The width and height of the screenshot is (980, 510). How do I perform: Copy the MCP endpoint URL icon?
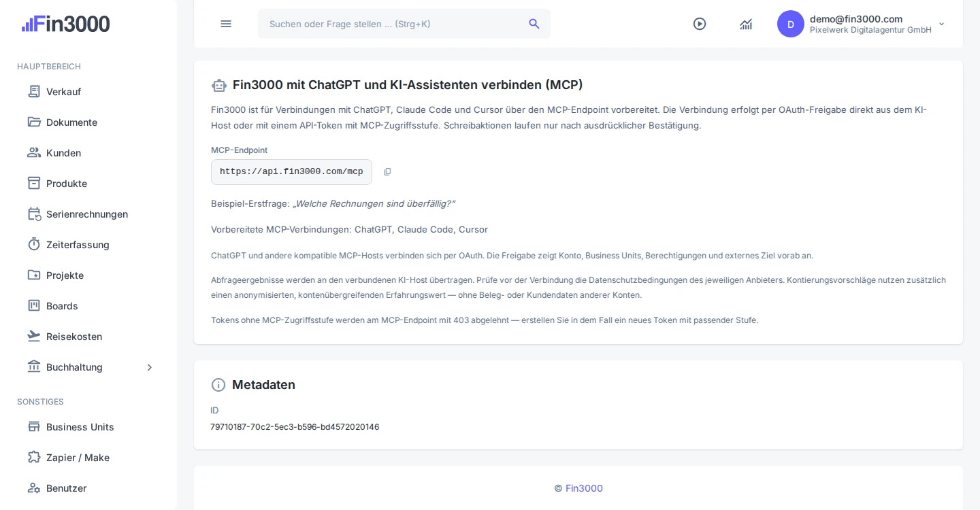pyautogui.click(x=387, y=172)
